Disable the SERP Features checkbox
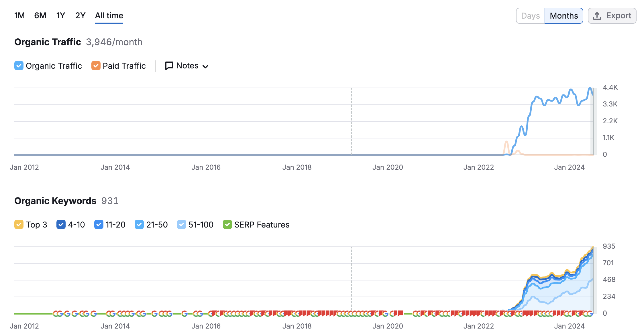Image resolution: width=644 pixels, height=336 pixels. (227, 225)
